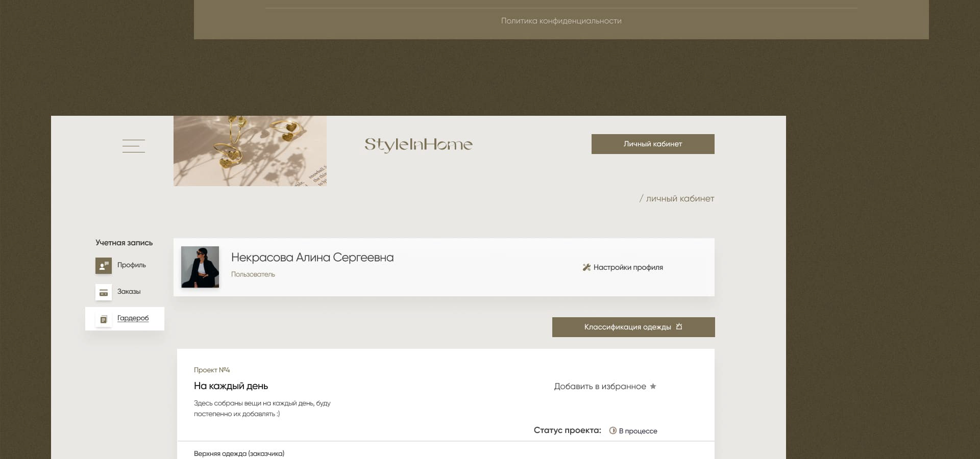Select the Гардероб menu item

click(133, 318)
